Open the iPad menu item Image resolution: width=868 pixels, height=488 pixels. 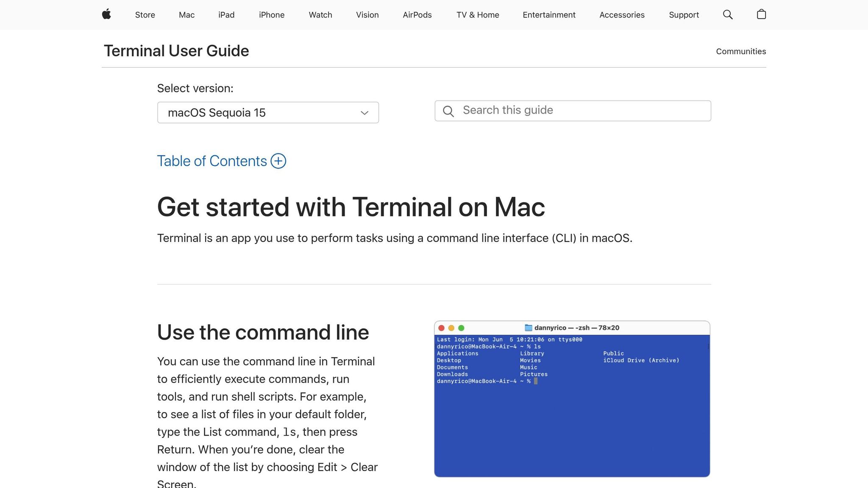(x=226, y=15)
